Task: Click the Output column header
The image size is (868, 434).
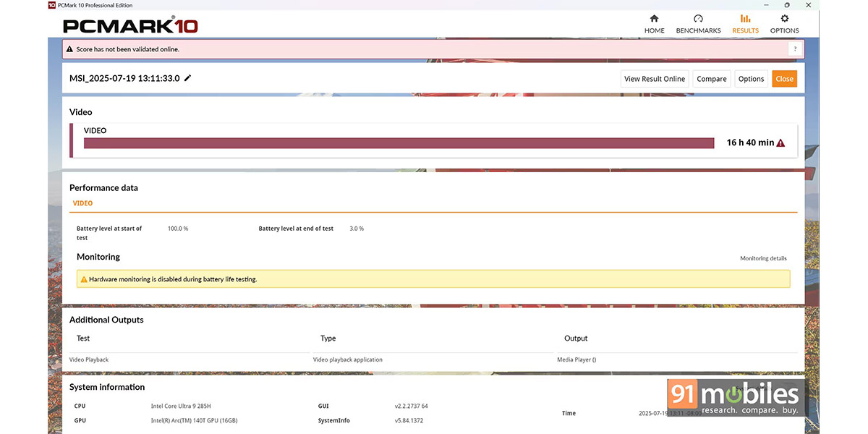Action: (x=576, y=339)
